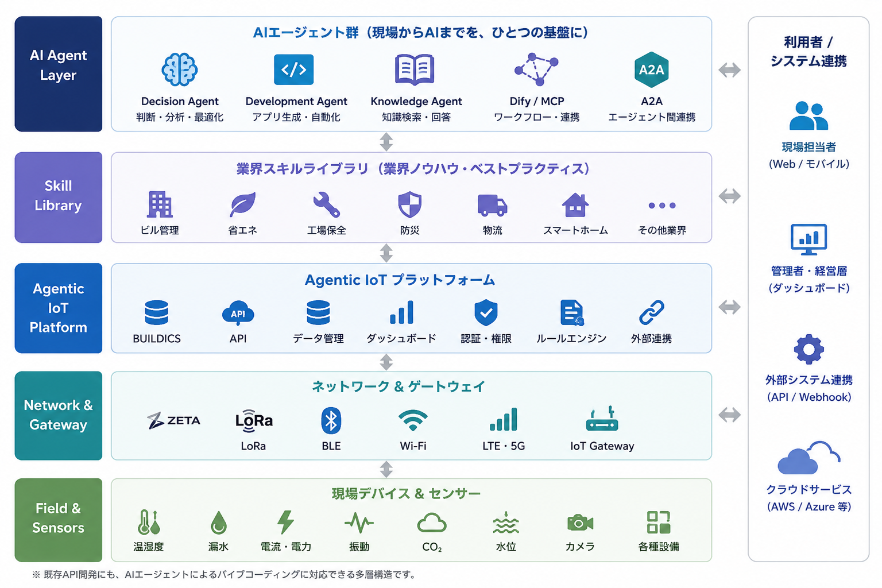The width and height of the screenshot is (882, 588).
Task: Select the Skill Library block
Action: (59, 198)
